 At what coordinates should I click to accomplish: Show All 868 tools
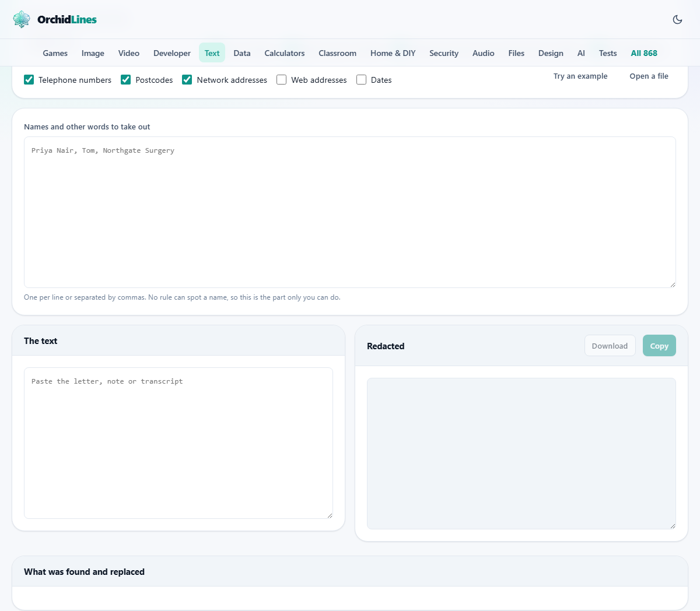(x=644, y=53)
